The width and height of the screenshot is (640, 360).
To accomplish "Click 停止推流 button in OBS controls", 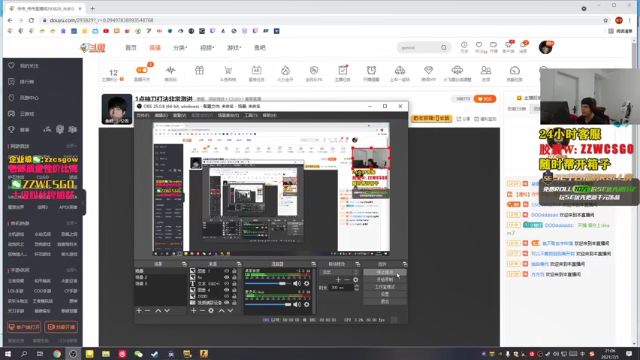I will pos(384,272).
